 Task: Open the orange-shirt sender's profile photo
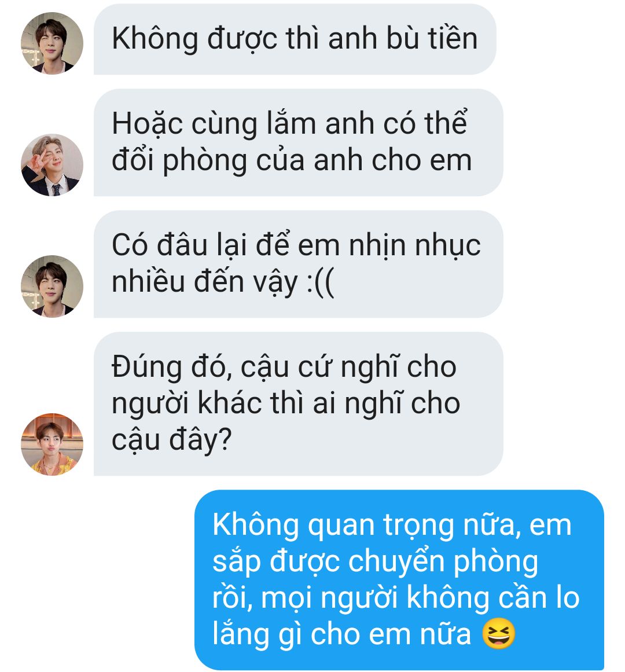pyautogui.click(x=52, y=445)
